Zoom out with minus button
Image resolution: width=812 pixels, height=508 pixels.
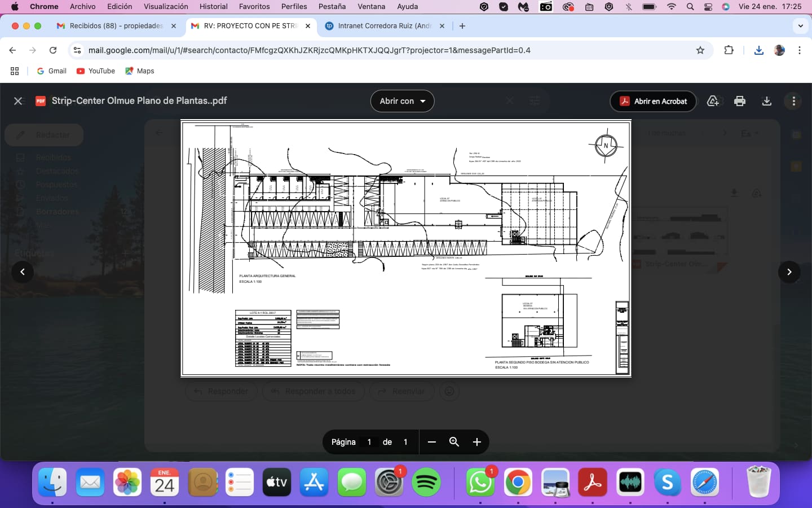[x=432, y=442]
